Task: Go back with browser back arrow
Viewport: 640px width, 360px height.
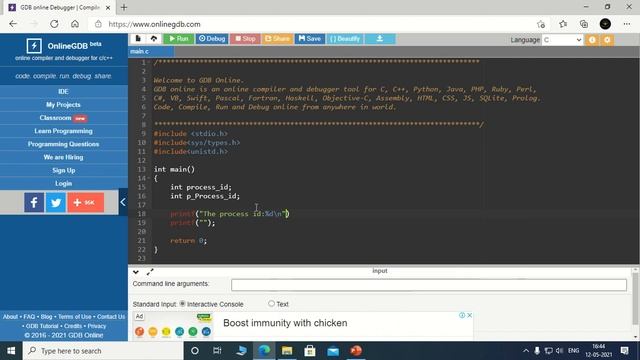Action: [x=13, y=24]
